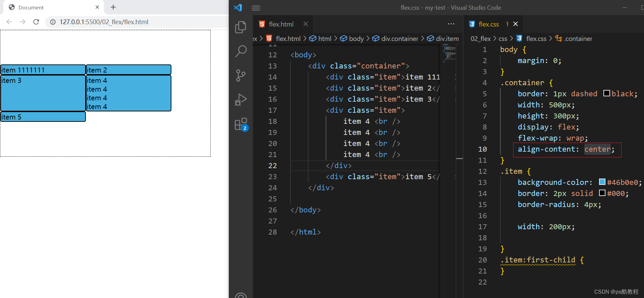Open Extensions view with badge 2
The width and height of the screenshot is (644, 298).
(241, 124)
